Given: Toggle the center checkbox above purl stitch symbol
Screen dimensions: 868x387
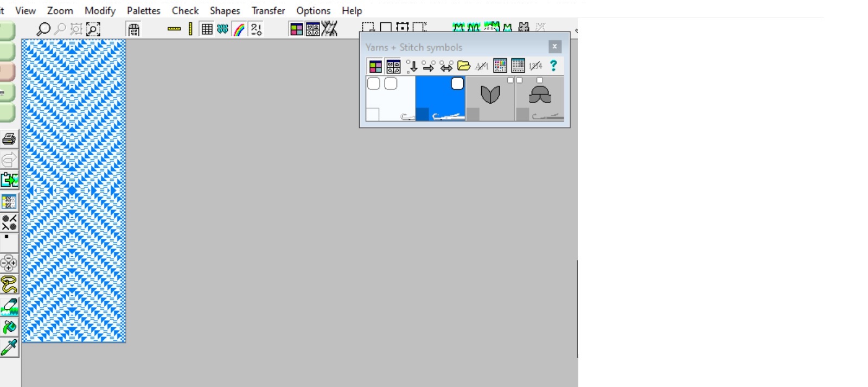Looking at the screenshot, I should [539, 80].
